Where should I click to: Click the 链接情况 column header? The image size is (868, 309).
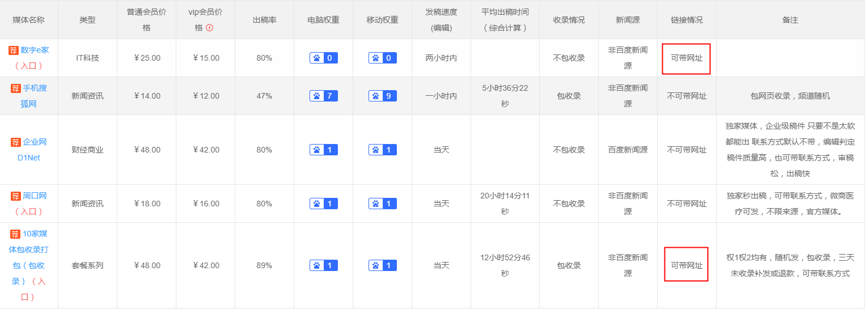point(687,20)
